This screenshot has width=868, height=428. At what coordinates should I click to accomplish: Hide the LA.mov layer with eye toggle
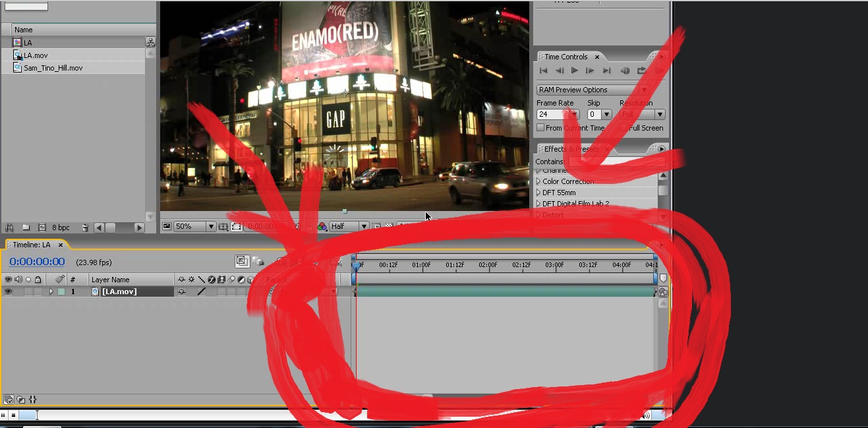[8, 291]
